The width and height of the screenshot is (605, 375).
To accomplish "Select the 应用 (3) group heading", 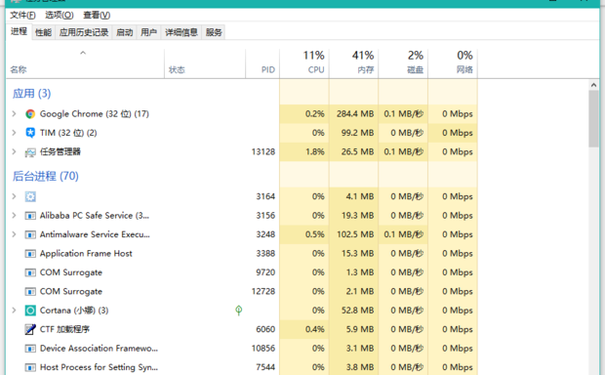I will pos(32,93).
